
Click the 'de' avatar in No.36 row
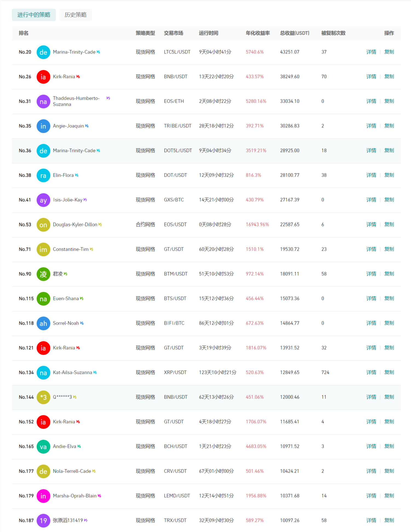(x=43, y=151)
